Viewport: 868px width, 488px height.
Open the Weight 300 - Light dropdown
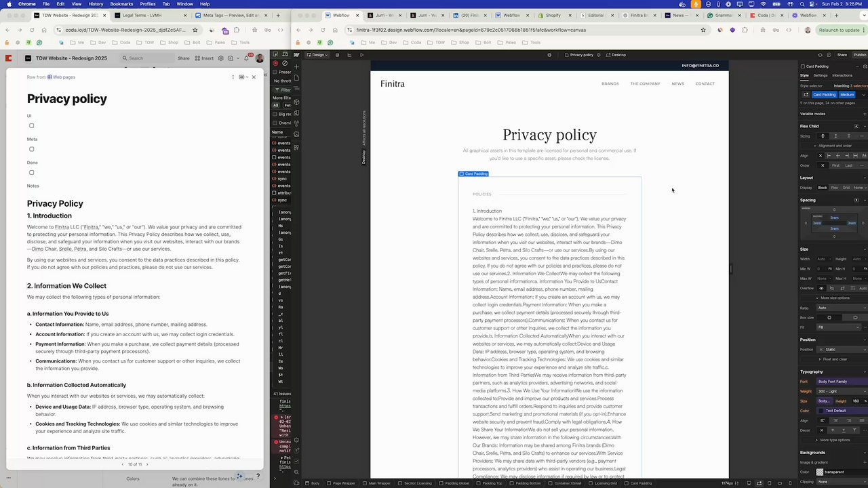(841, 391)
